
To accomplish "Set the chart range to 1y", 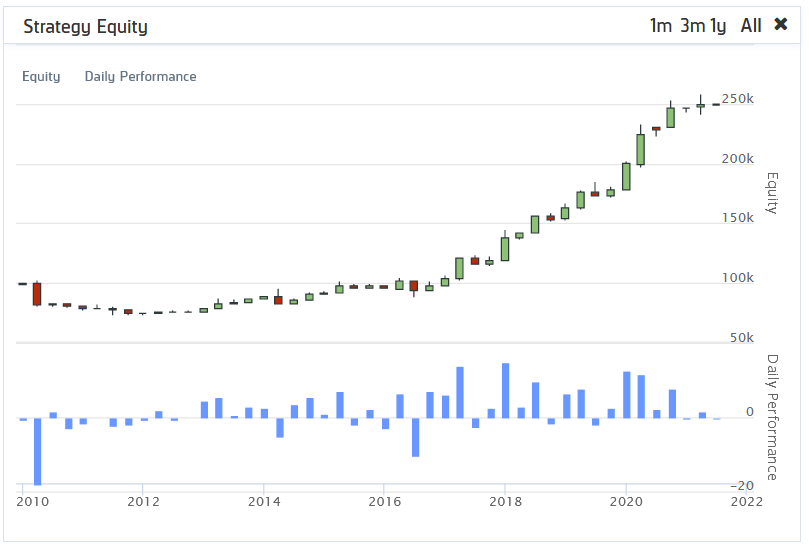I will click(x=718, y=26).
